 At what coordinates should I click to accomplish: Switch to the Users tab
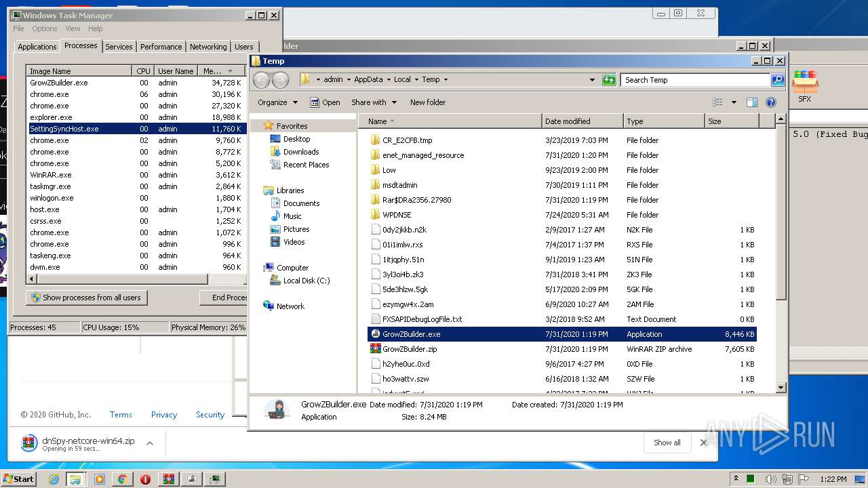coord(243,47)
